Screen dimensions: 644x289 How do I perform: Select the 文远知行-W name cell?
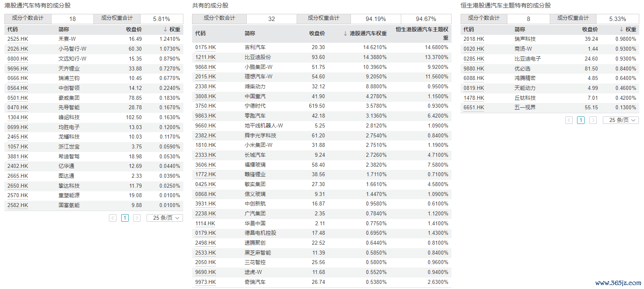[x=72, y=59]
